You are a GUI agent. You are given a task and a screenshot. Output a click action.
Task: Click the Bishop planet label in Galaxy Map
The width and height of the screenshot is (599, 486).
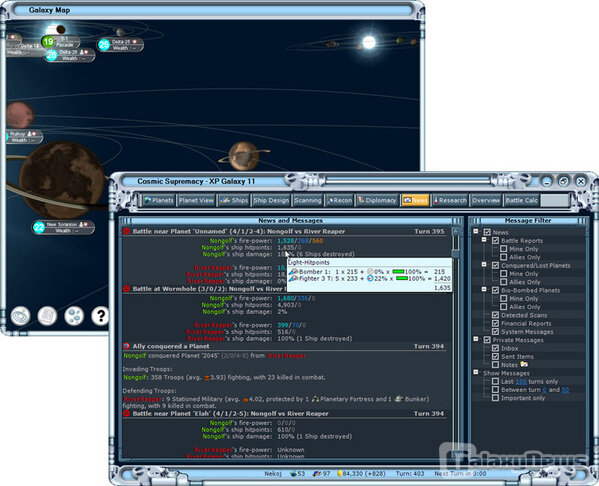(23, 136)
